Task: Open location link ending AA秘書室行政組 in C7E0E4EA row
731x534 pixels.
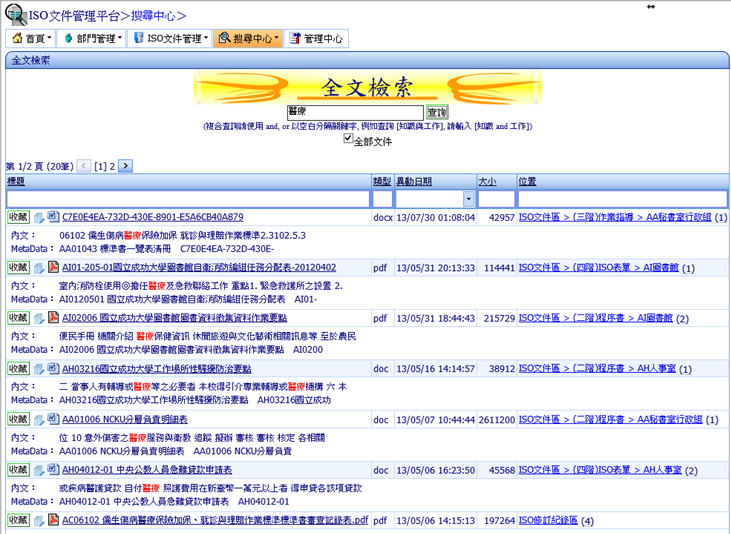Action: click(615, 217)
